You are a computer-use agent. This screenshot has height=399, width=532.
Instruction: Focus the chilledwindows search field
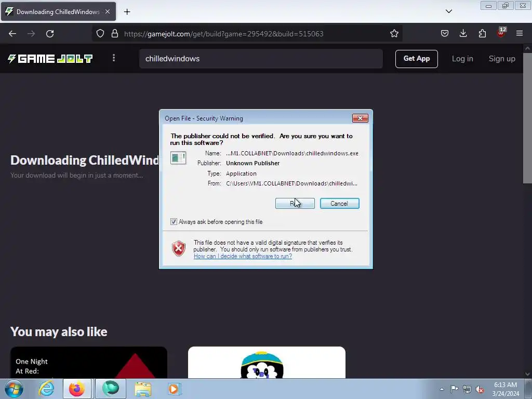261,59
